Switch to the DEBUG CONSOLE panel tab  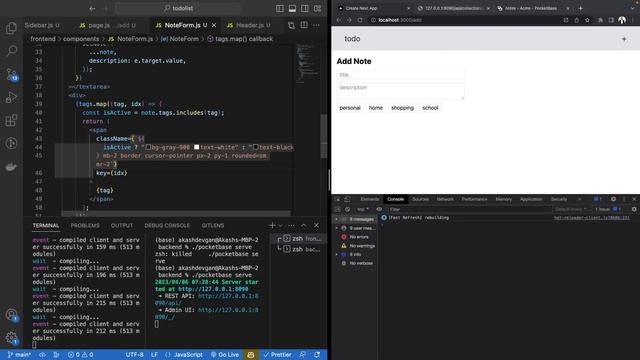167,226
